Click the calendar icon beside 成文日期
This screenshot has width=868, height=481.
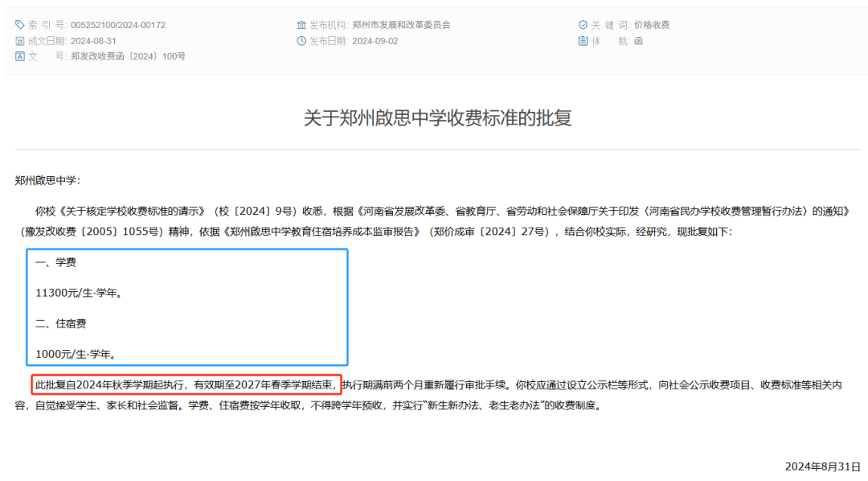[x=20, y=41]
